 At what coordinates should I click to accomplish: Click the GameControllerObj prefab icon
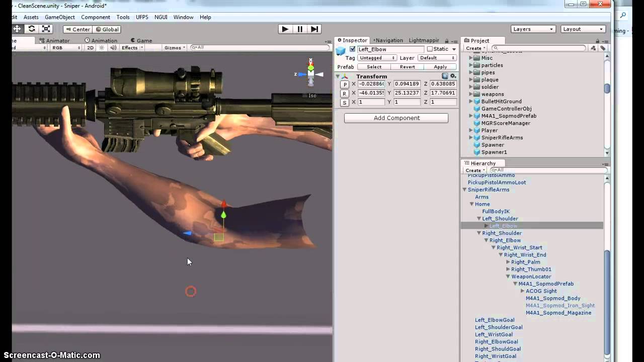(x=477, y=109)
